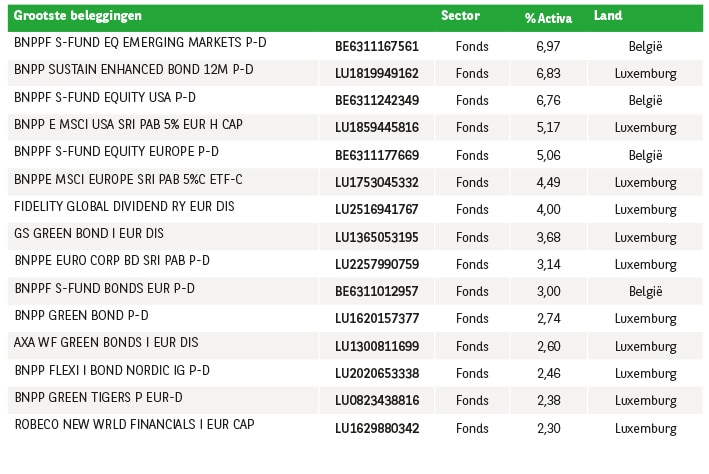Click ISIN LU1819949162

tap(377, 73)
